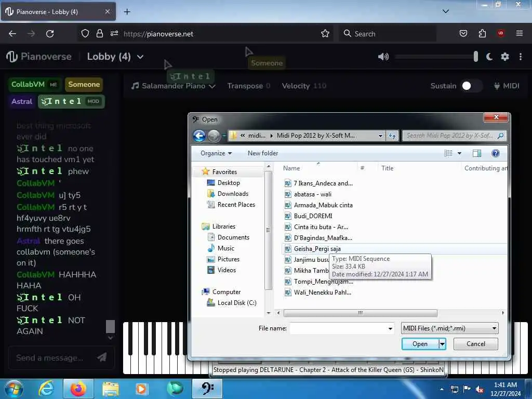The image size is (532, 399).
Task: Click the Pianoverse logo icon
Action: click(11, 57)
